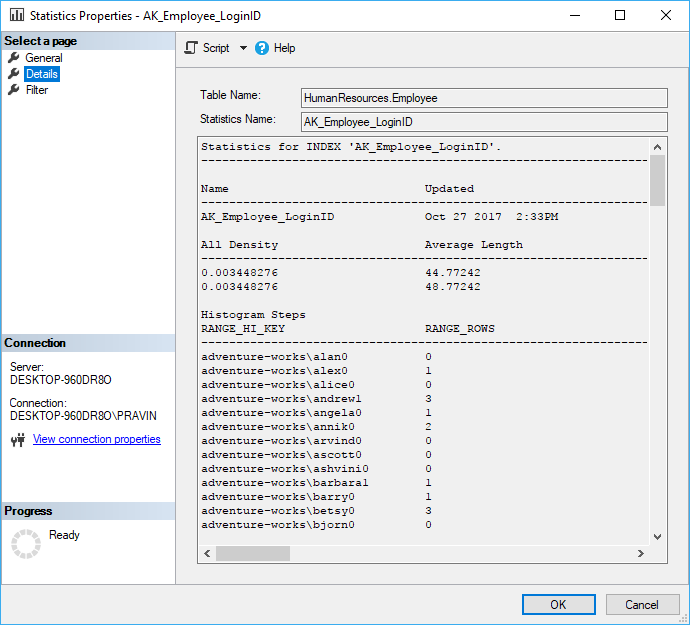Select the Details page
The width and height of the screenshot is (690, 625).
(42, 74)
